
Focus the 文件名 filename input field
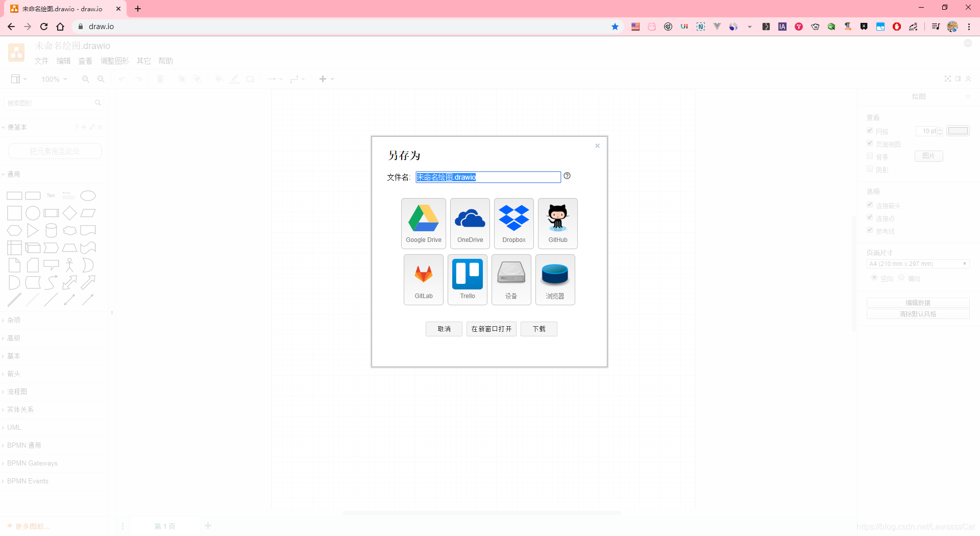point(488,177)
